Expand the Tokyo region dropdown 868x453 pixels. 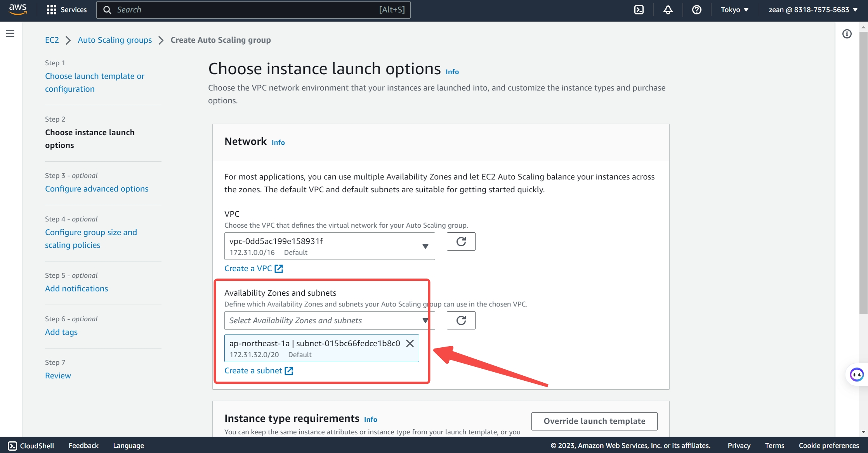[734, 10]
